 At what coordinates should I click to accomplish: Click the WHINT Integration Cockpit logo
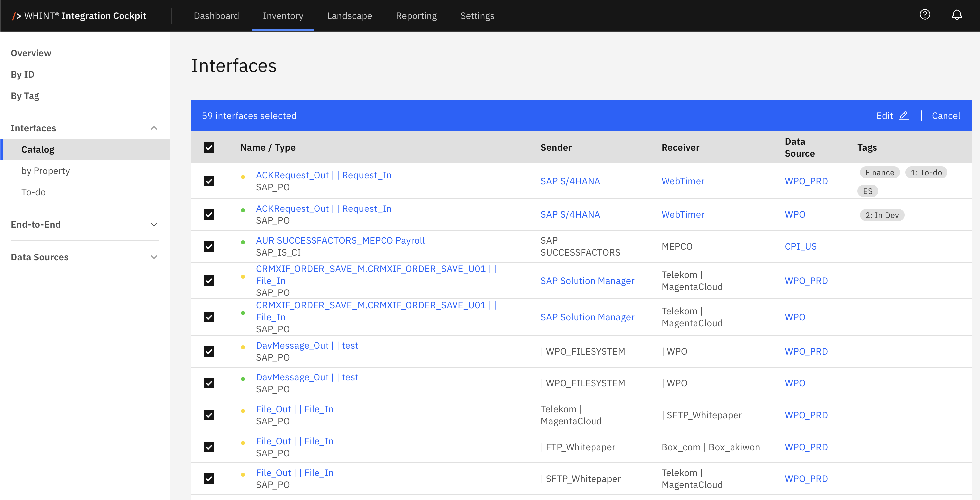(79, 16)
